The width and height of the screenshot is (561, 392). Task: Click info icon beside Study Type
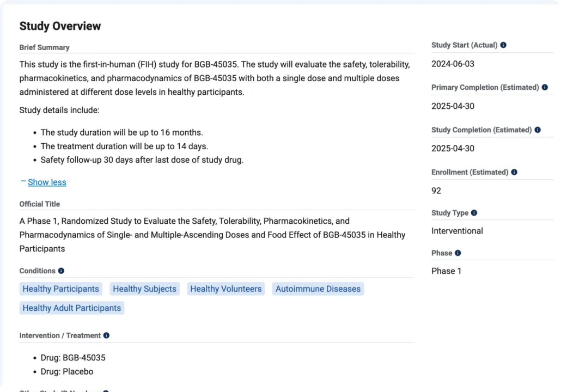474,213
